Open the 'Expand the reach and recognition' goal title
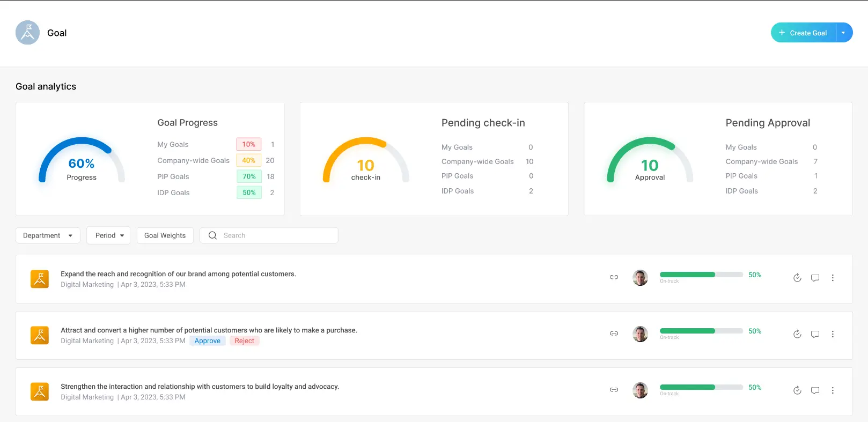The image size is (868, 422). pyautogui.click(x=178, y=274)
